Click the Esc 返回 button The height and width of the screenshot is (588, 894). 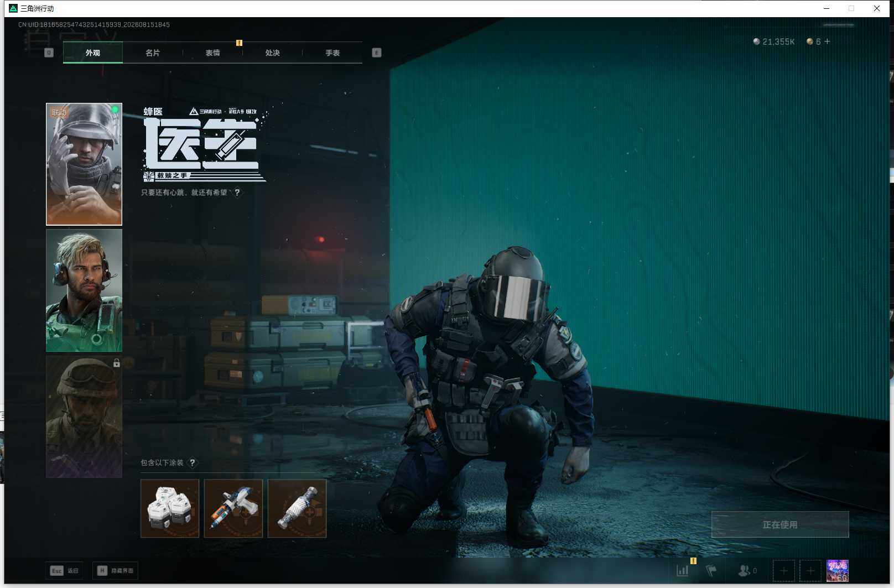click(x=64, y=570)
